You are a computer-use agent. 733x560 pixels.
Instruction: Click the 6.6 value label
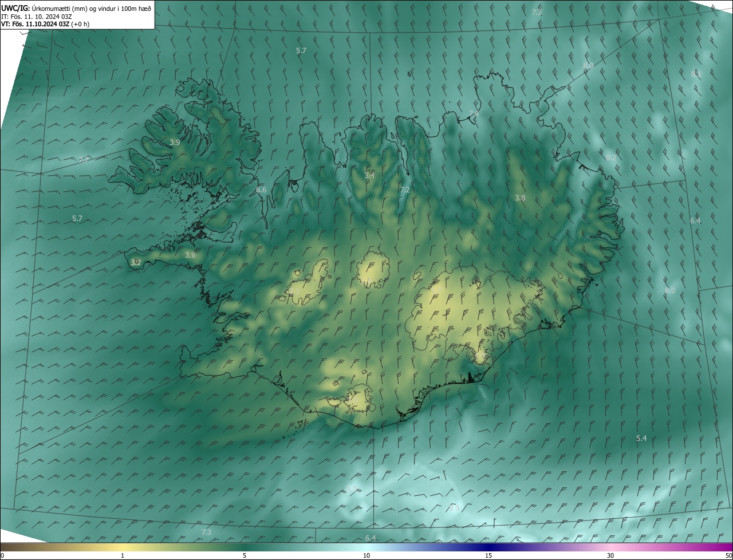261,190
